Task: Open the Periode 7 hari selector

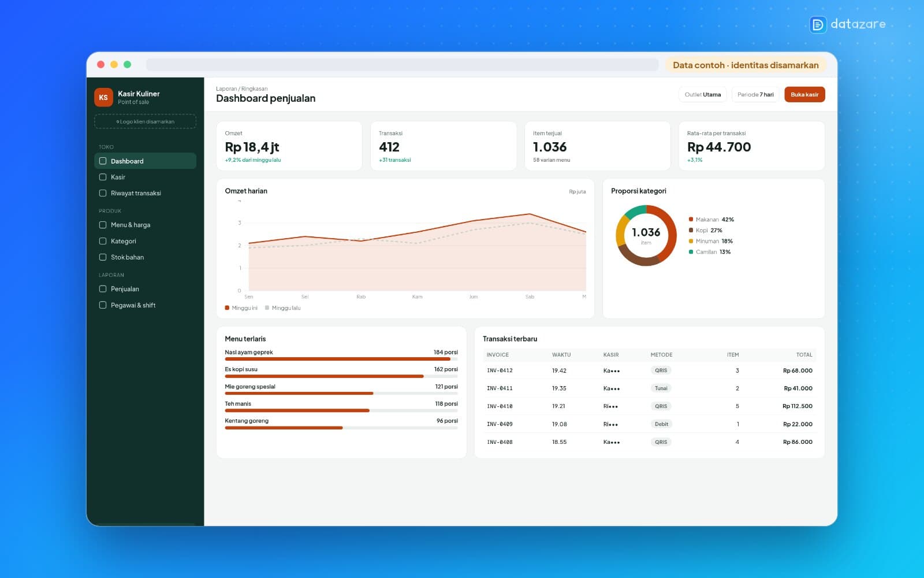Action: 755,94
